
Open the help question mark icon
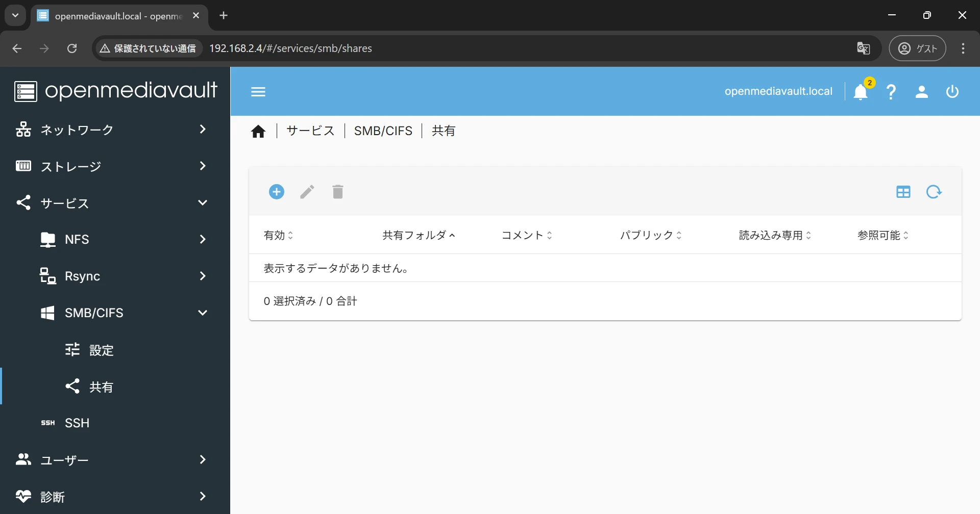coord(891,92)
